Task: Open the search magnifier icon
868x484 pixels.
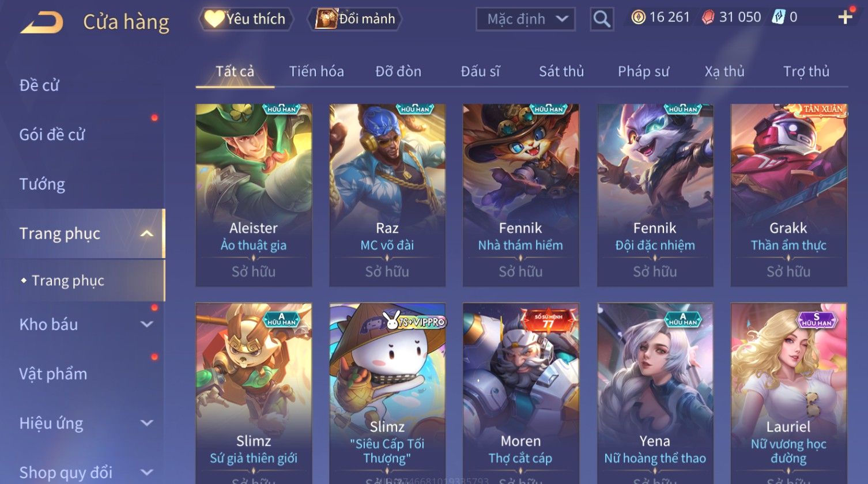Action: point(602,19)
